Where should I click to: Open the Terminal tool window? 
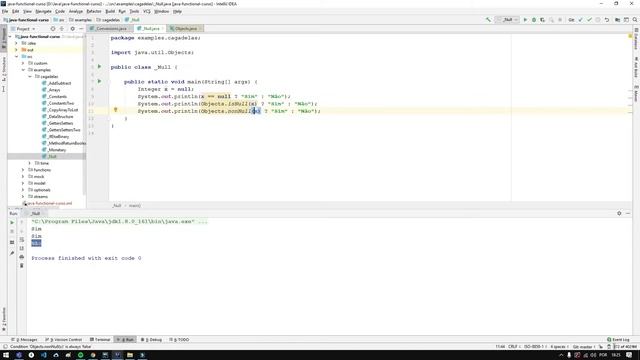coord(100,340)
